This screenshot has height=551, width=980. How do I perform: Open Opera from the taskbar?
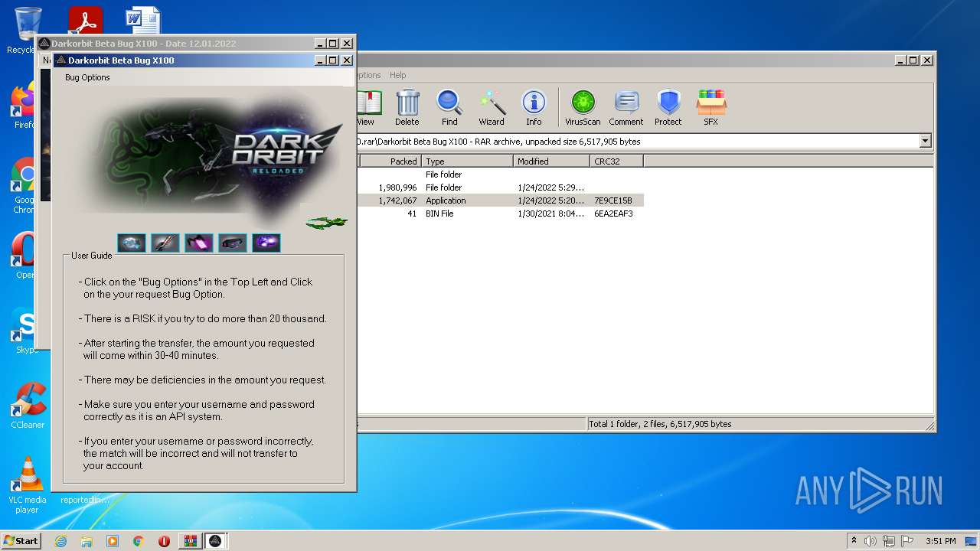point(164,541)
